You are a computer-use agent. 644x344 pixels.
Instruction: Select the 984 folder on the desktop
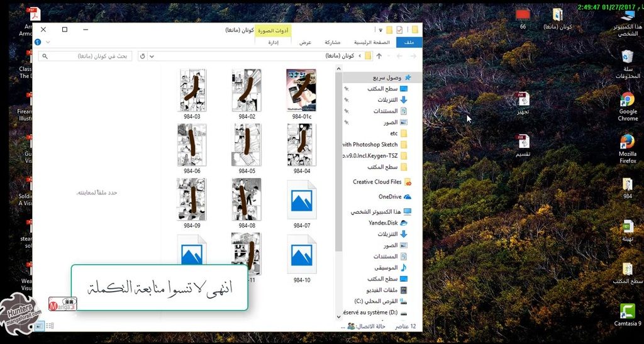[627, 189]
